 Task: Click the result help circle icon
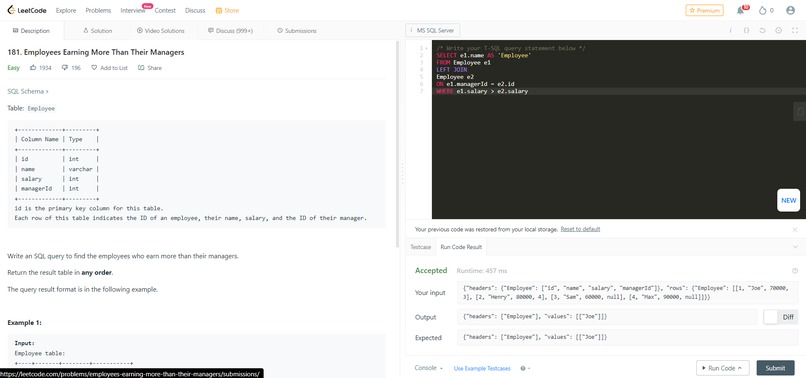point(795,271)
